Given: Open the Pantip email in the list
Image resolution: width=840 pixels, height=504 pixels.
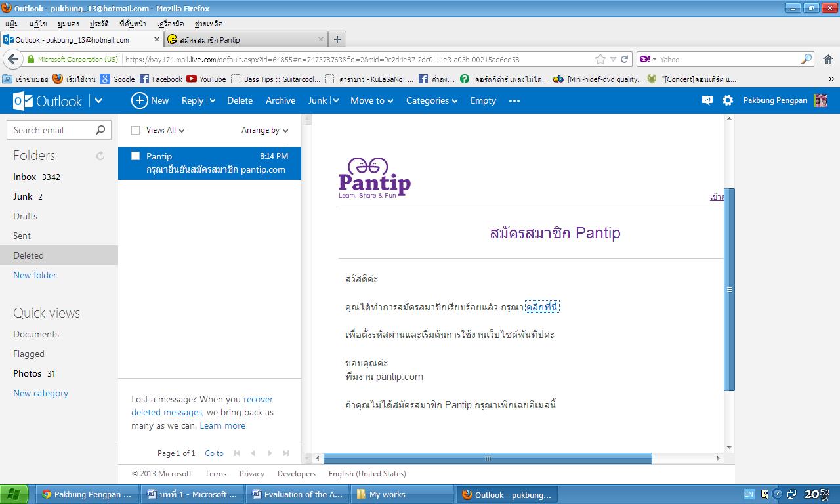Looking at the screenshot, I should click(209, 163).
